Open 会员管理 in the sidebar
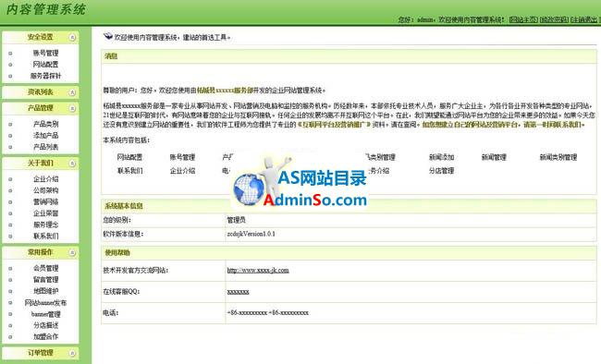601x364 pixels. click(45, 268)
